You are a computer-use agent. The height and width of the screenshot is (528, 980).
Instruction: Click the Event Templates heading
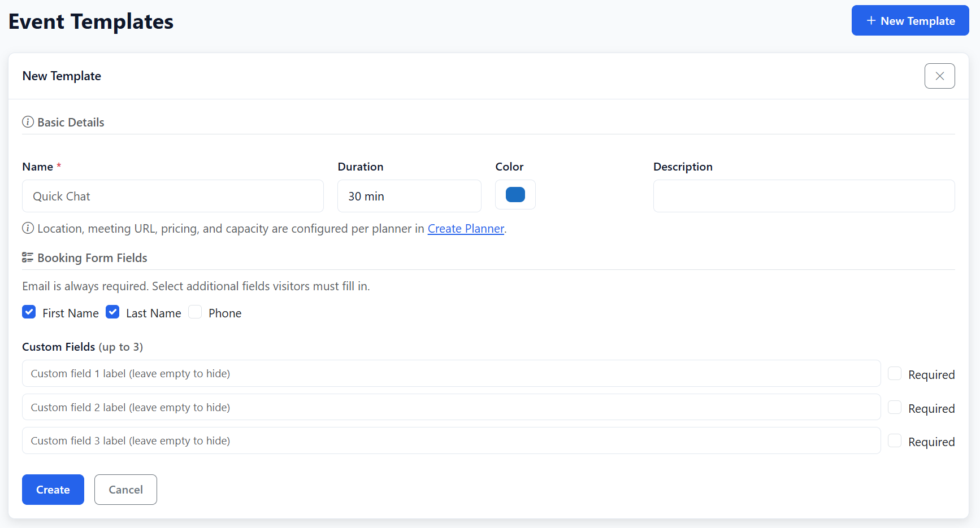(91, 21)
